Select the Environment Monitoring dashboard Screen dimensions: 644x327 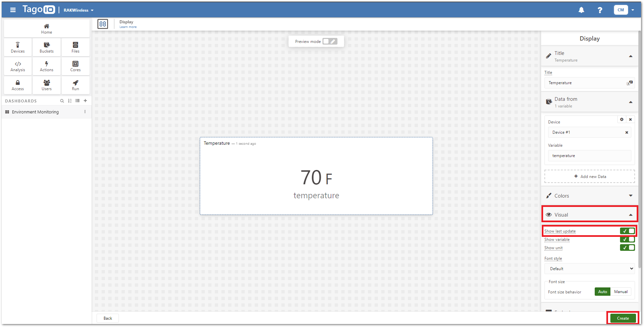[35, 112]
